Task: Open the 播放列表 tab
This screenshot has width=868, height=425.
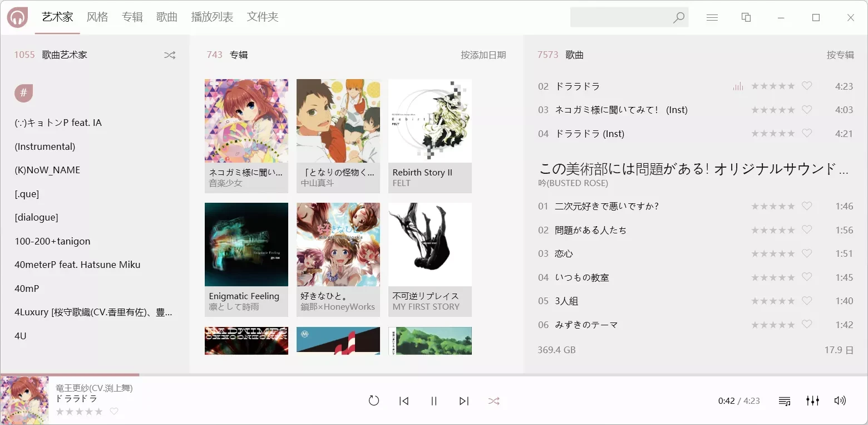Action: click(212, 17)
